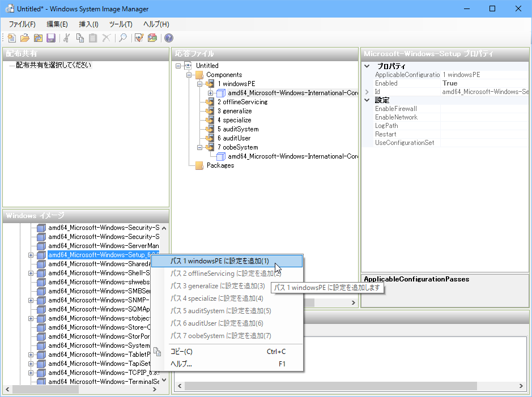Click the UseConfigurationSet value field
Viewport: 532px width, 397px height.
point(484,143)
